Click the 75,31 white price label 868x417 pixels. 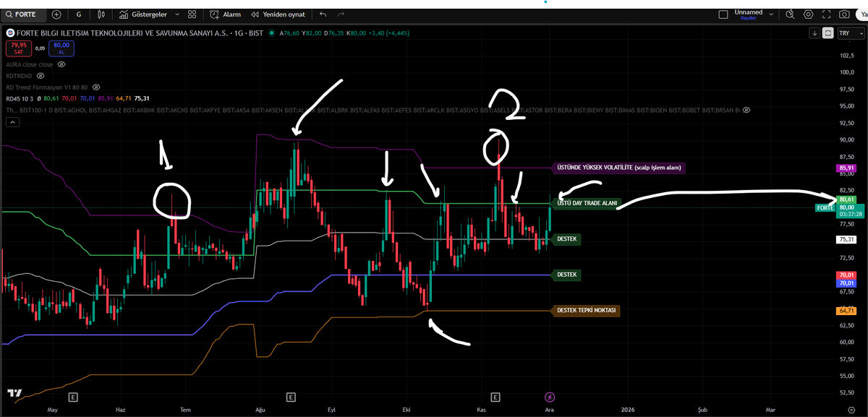846,239
